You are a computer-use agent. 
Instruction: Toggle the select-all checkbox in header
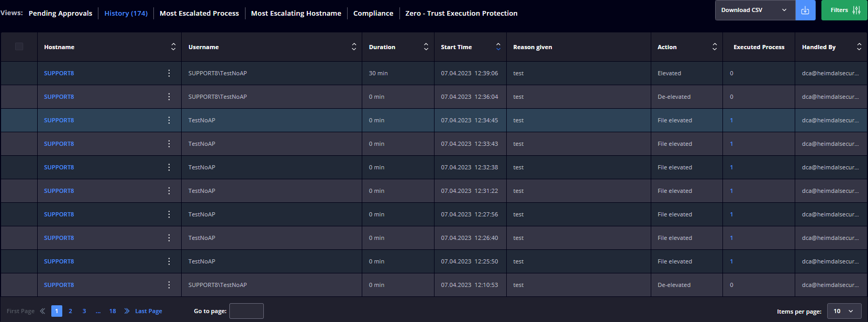19,47
